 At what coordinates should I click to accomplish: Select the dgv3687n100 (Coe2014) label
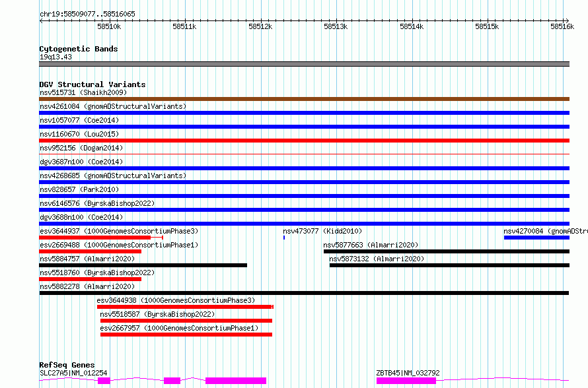click(x=81, y=162)
